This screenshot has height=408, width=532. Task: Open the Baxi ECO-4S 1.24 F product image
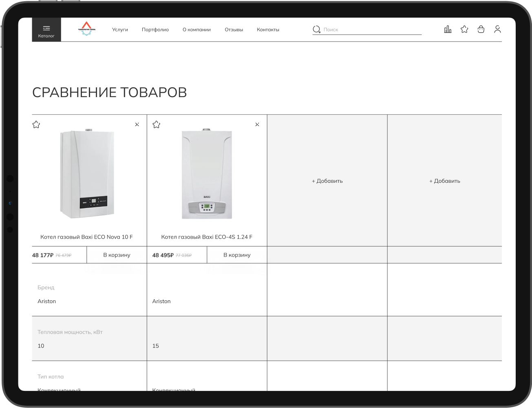(207, 174)
